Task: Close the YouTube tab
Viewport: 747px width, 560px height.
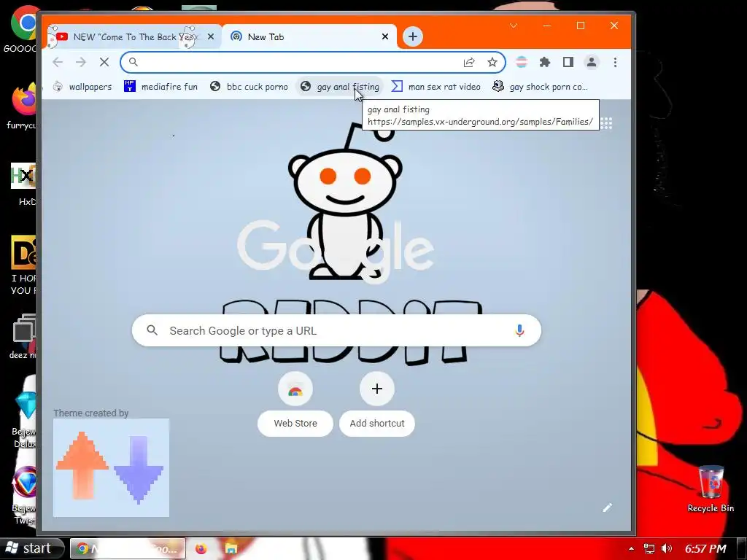Action: point(211,36)
